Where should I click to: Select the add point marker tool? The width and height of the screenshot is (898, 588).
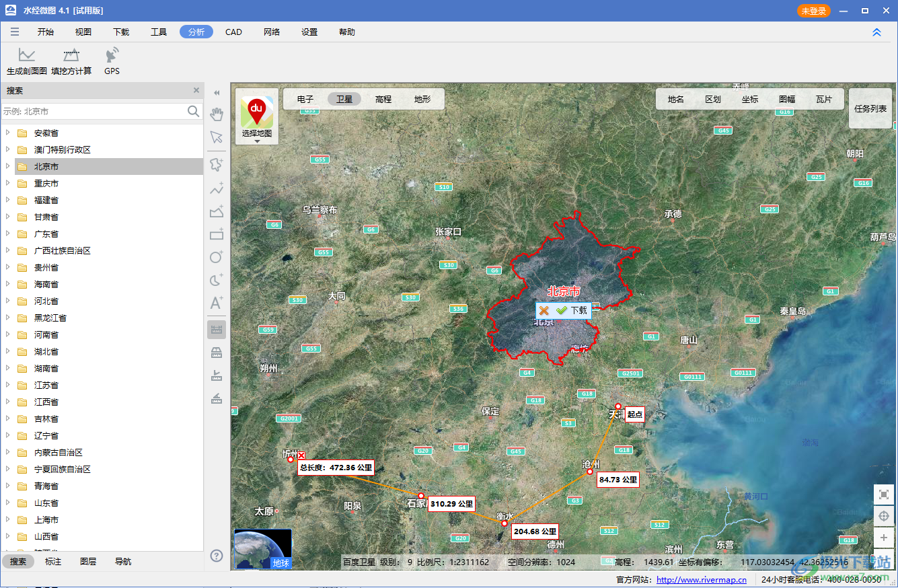click(x=217, y=163)
